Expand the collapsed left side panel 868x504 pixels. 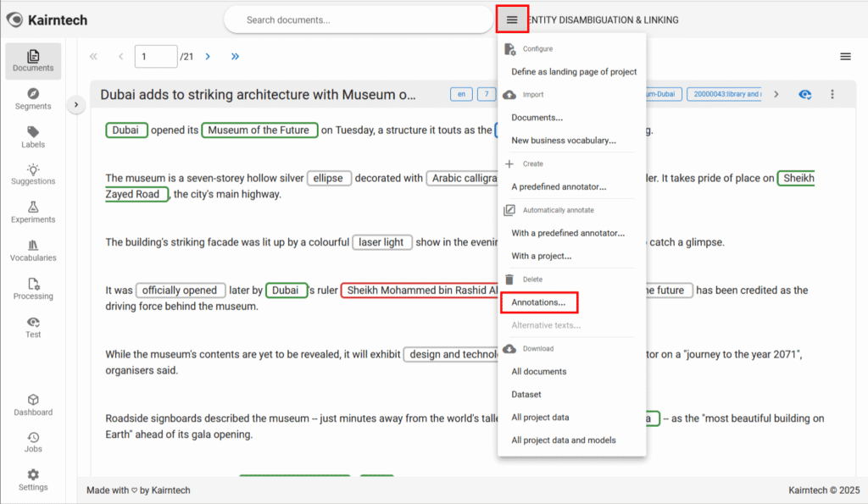tap(75, 104)
